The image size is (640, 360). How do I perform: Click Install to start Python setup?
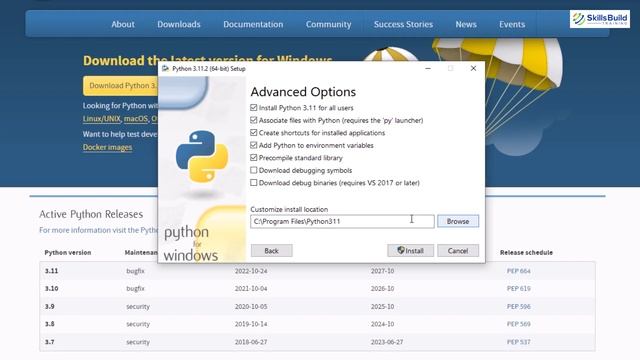[x=411, y=251]
